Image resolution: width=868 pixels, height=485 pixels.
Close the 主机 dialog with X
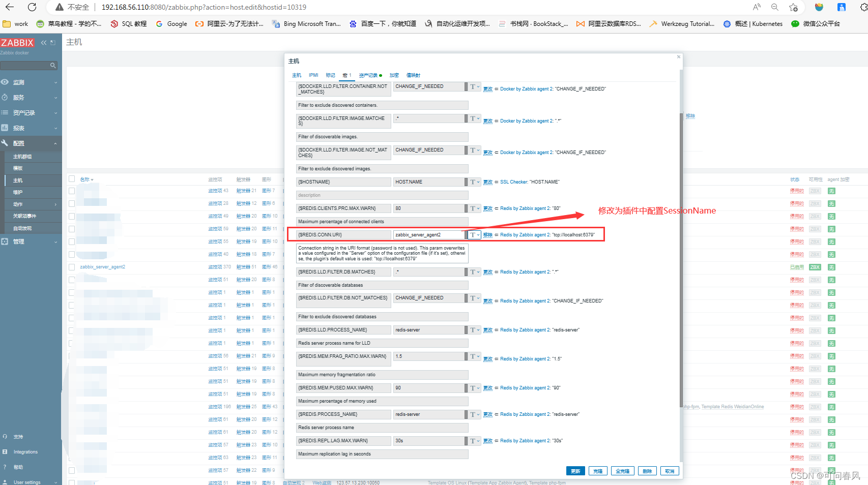point(678,57)
